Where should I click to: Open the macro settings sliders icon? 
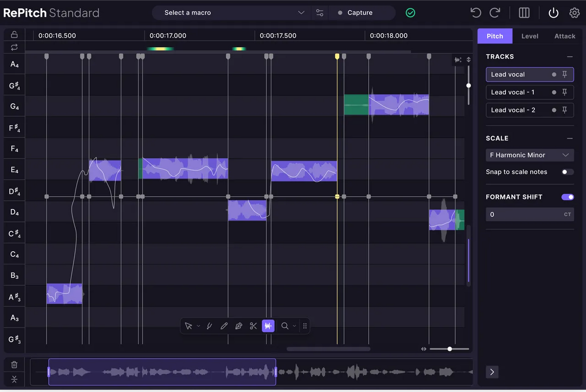point(319,12)
